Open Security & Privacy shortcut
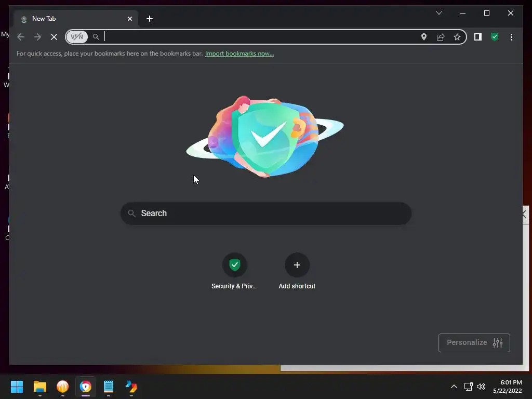This screenshot has width=532, height=399. point(234,271)
